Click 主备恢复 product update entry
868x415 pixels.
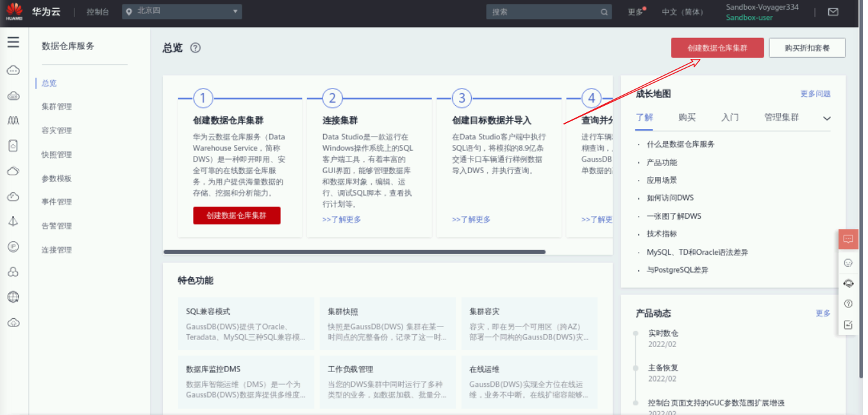[663, 368]
